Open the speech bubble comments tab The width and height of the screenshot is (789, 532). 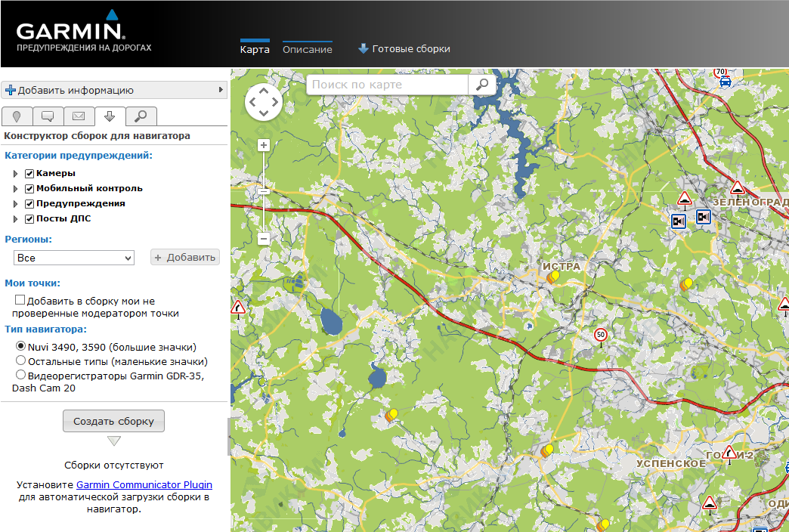click(48, 116)
